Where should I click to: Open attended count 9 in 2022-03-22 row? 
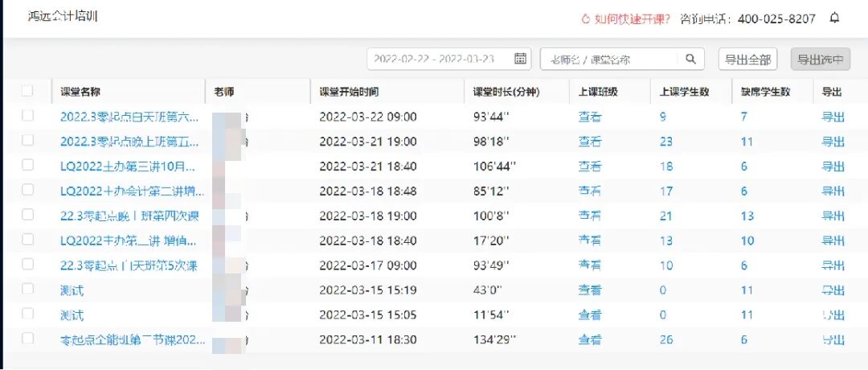pos(662,117)
